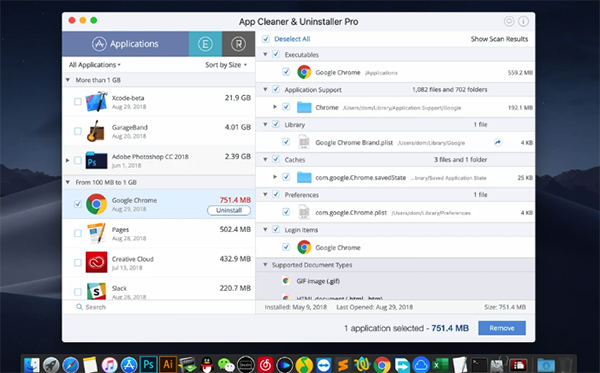Check the Creative Cloud checkbox
This screenshot has height=373, width=600.
point(78,262)
